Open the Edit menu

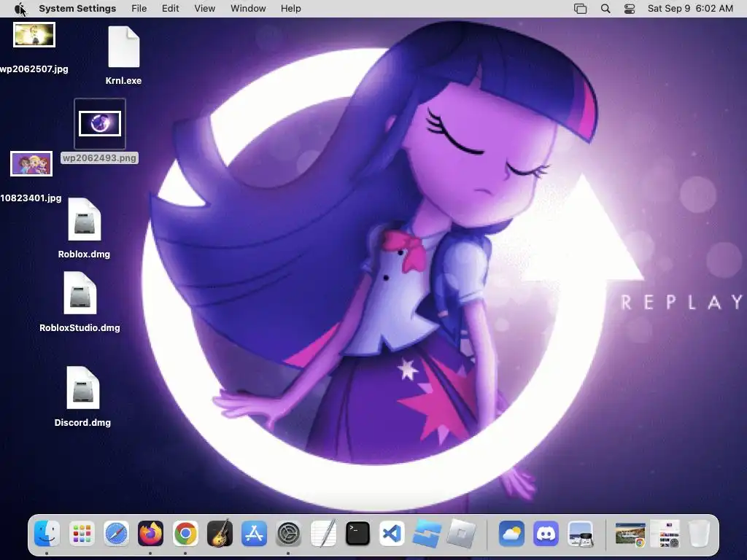(170, 9)
